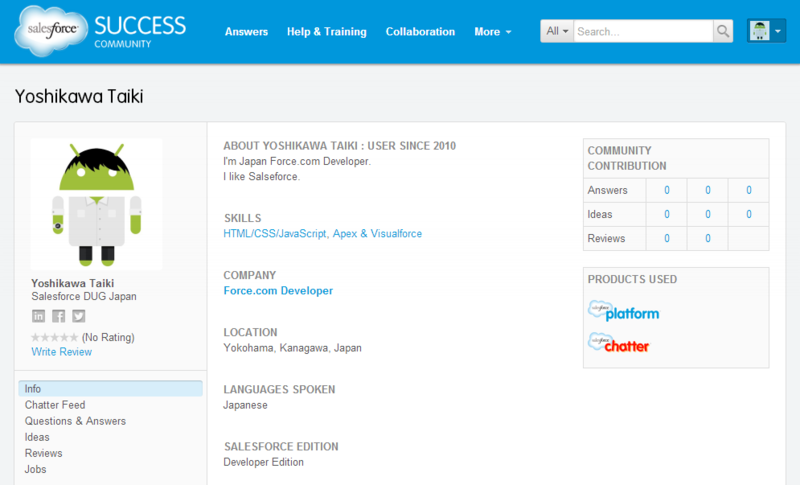
Task: Click third count in Answers row
Action: coord(748,190)
